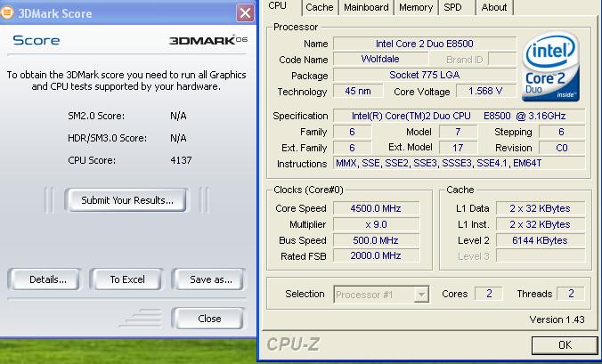Click Rated FSB value 2000.0 MHz

click(376, 255)
